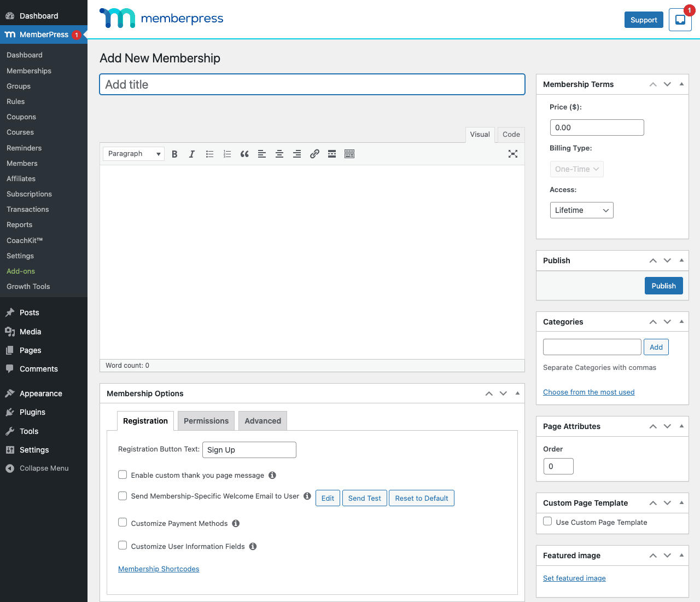Insert a bulleted list
The width and height of the screenshot is (700, 602).
pyautogui.click(x=209, y=154)
